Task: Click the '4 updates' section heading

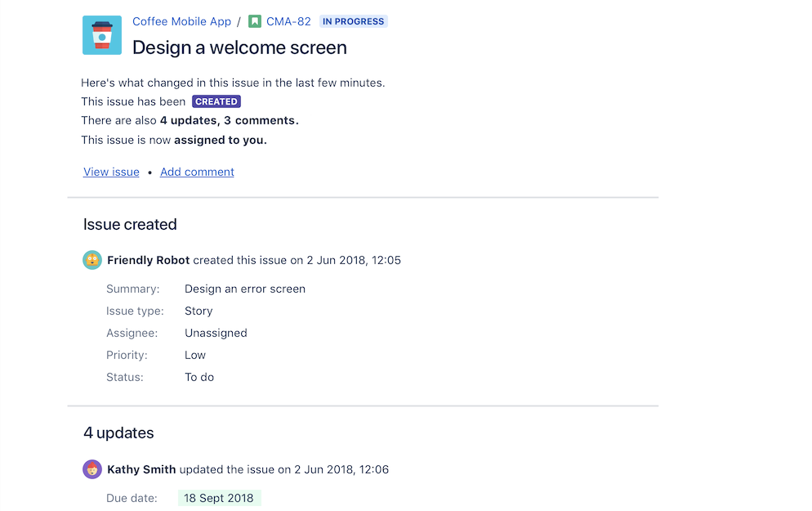Action: 118,433
